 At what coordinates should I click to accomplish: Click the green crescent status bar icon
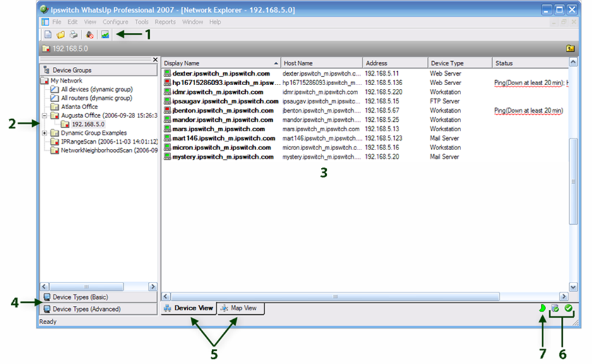click(x=542, y=308)
